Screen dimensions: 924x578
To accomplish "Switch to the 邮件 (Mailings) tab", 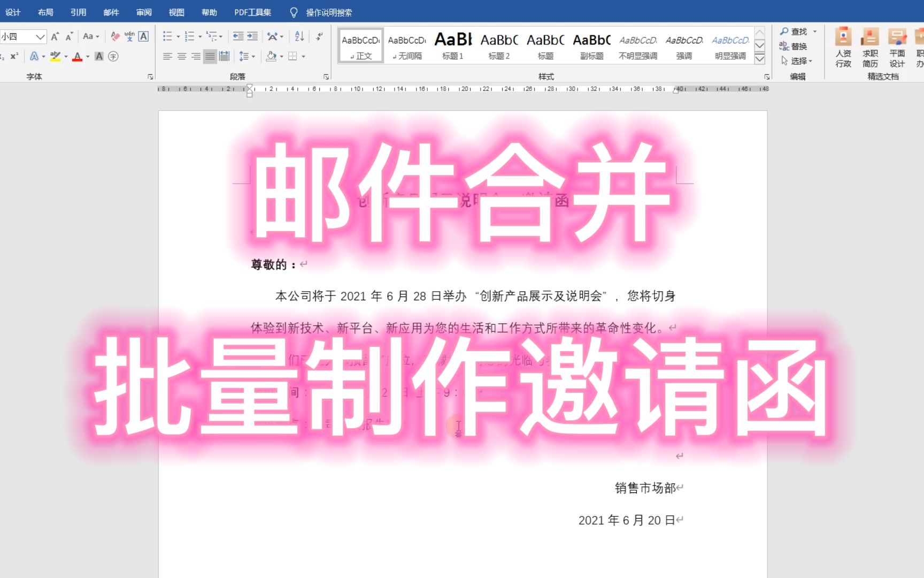I will click(111, 12).
